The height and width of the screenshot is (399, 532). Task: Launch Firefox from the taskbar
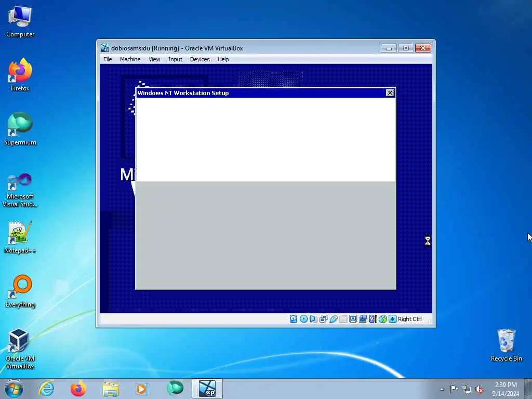pos(78,389)
